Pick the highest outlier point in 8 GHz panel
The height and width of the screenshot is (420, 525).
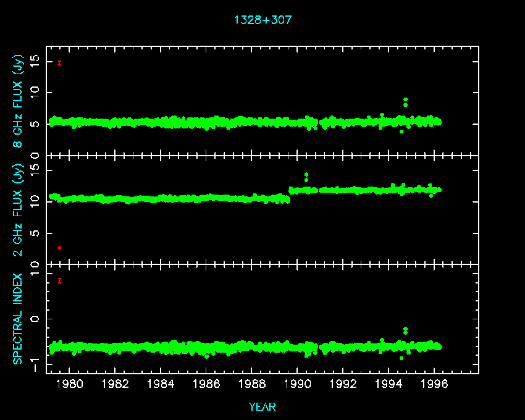coord(405,99)
